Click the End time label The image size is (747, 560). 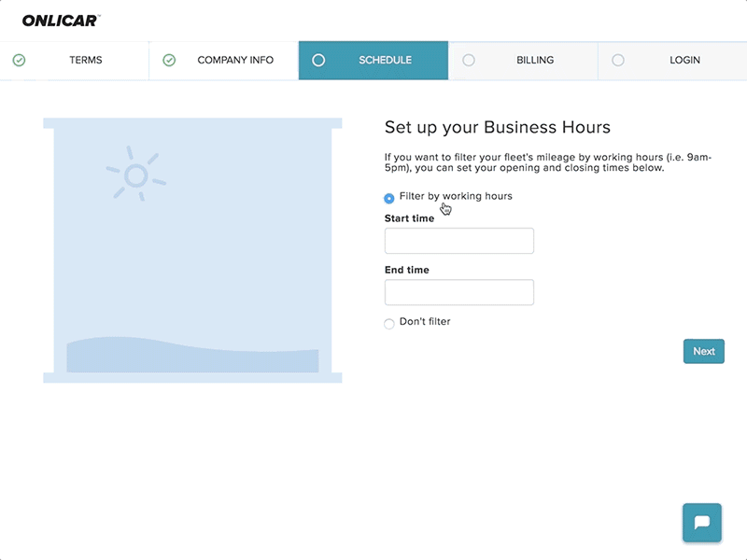(x=407, y=270)
